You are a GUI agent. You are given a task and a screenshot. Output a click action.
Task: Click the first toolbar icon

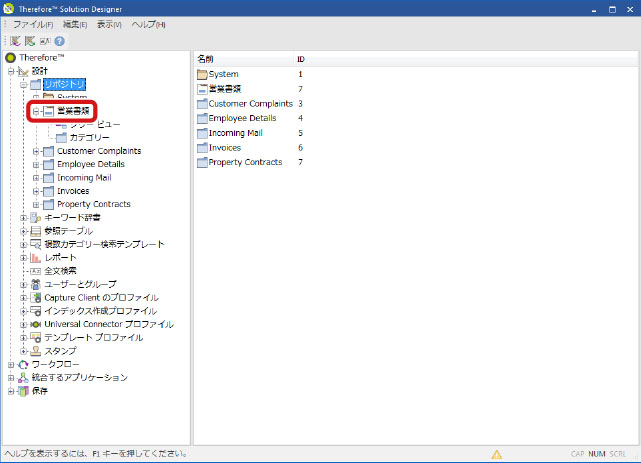16,41
